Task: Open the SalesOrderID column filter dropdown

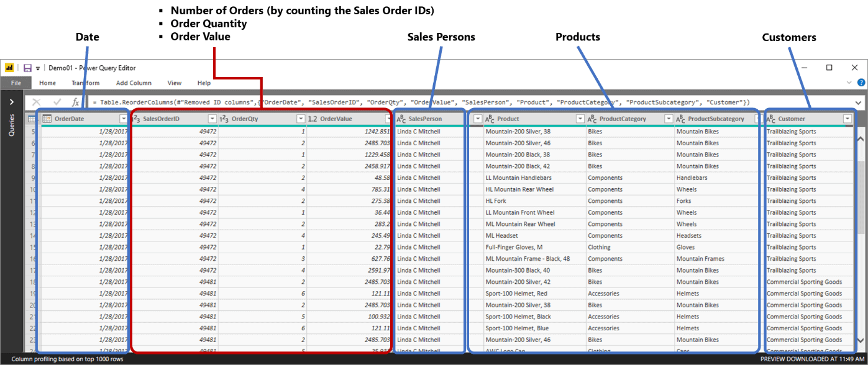Action: (212, 119)
